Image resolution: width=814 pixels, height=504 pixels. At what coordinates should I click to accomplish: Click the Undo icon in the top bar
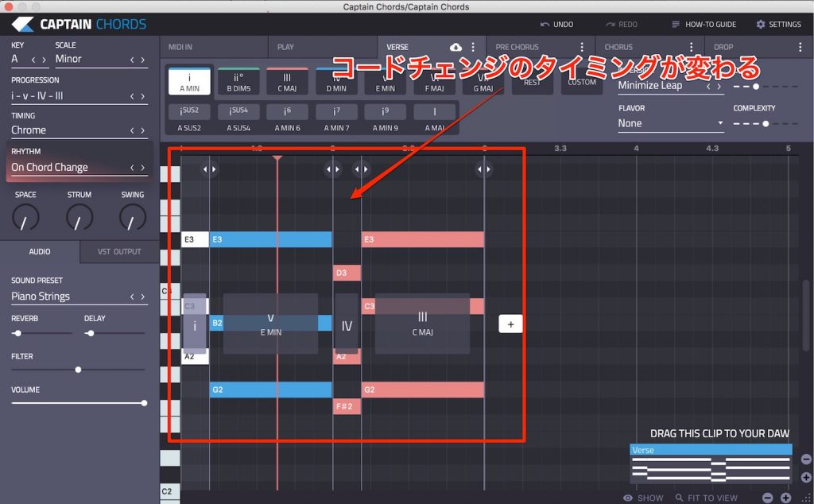pyautogui.click(x=547, y=25)
